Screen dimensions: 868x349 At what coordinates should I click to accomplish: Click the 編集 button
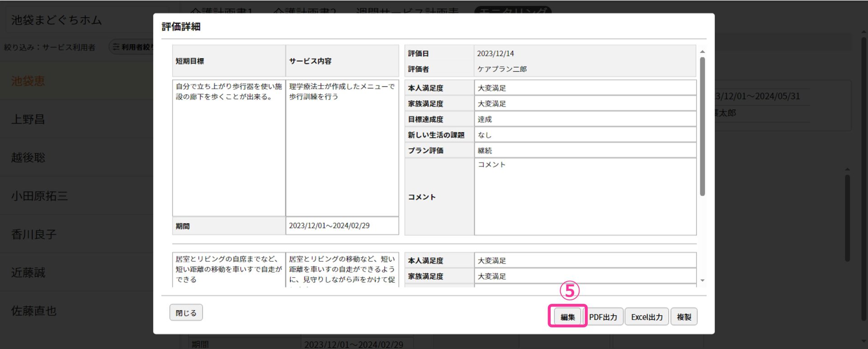click(x=567, y=316)
